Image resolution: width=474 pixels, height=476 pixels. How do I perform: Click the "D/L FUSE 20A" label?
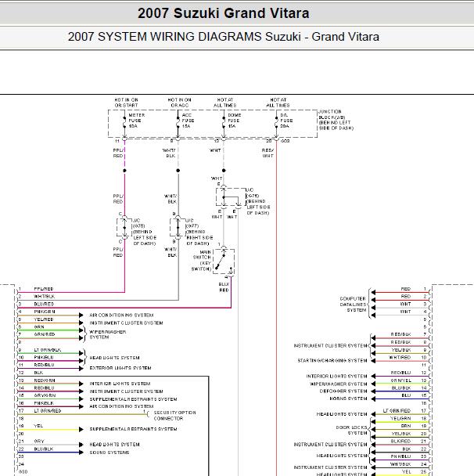coord(286,121)
